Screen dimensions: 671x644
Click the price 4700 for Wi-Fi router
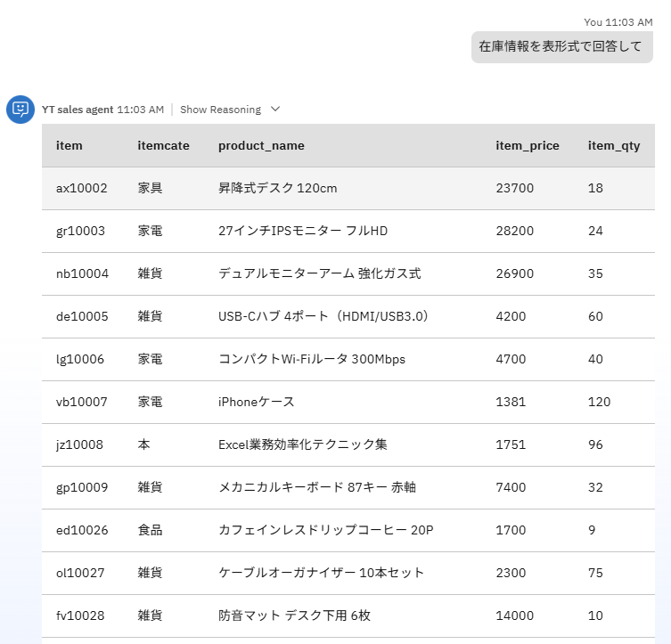pos(511,360)
